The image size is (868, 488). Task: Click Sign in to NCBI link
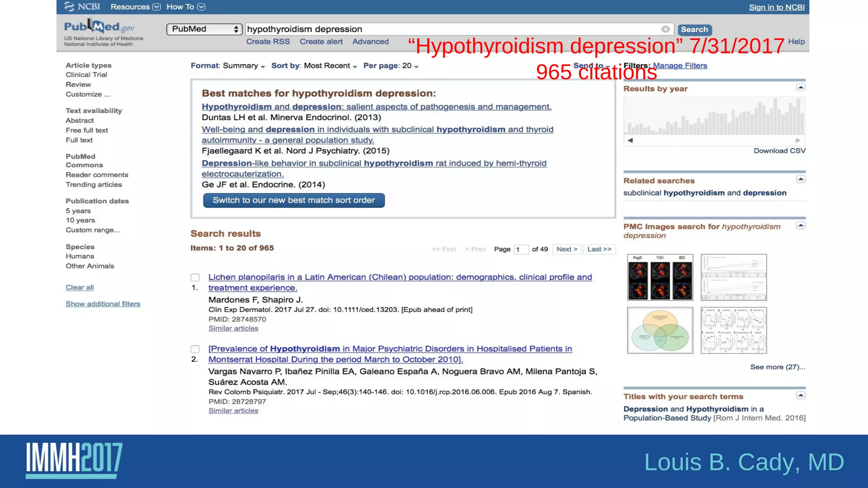click(776, 7)
